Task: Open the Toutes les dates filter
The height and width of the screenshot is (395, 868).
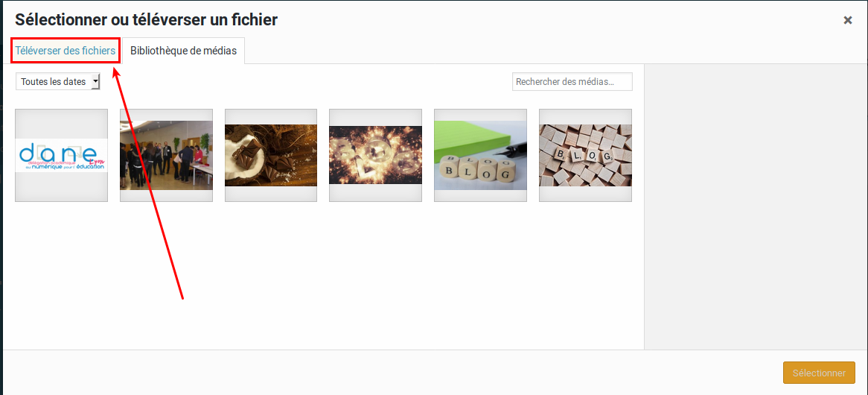Action: [57, 81]
